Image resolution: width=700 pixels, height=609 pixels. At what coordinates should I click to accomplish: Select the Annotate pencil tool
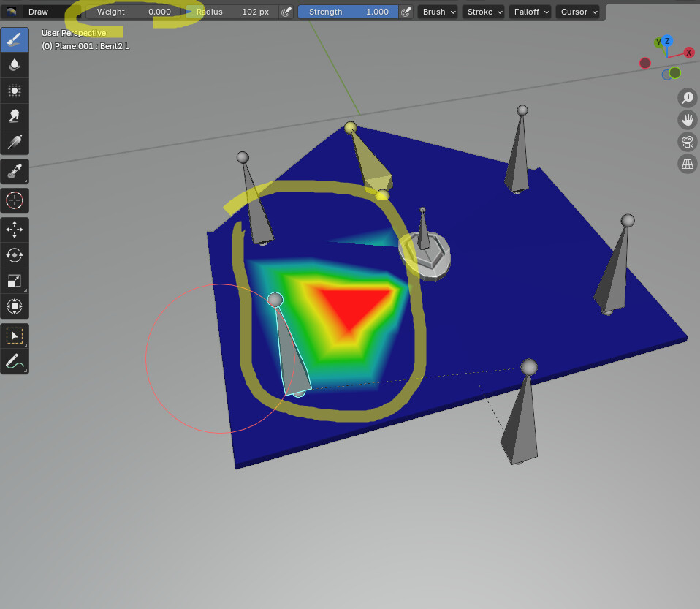coord(15,361)
